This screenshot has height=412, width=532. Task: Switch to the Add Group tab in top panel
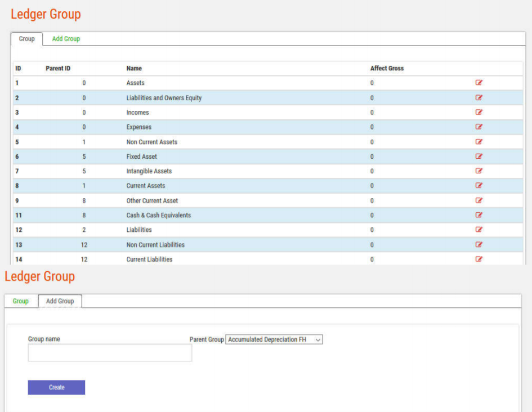(x=66, y=39)
